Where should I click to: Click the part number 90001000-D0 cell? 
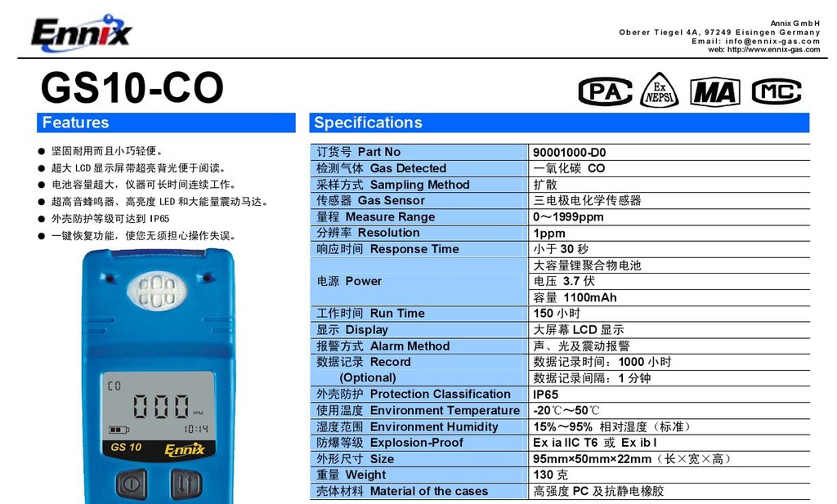click(x=570, y=152)
